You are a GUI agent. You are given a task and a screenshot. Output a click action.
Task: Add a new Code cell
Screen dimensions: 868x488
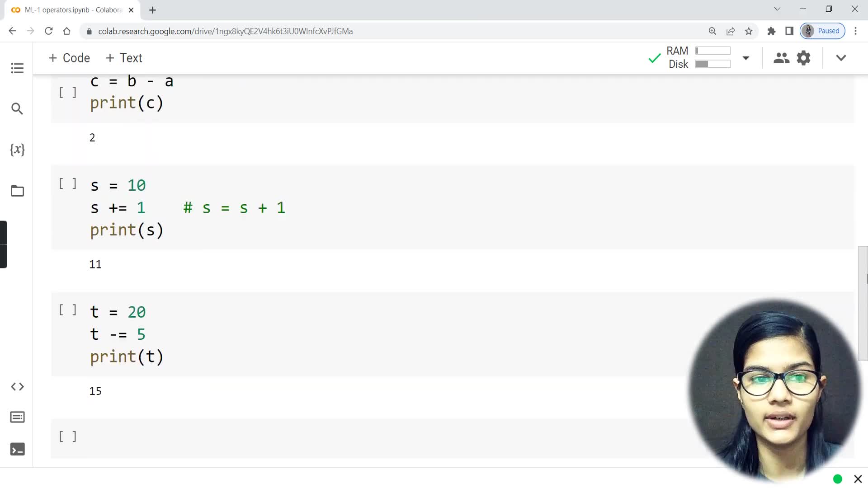pos(69,58)
